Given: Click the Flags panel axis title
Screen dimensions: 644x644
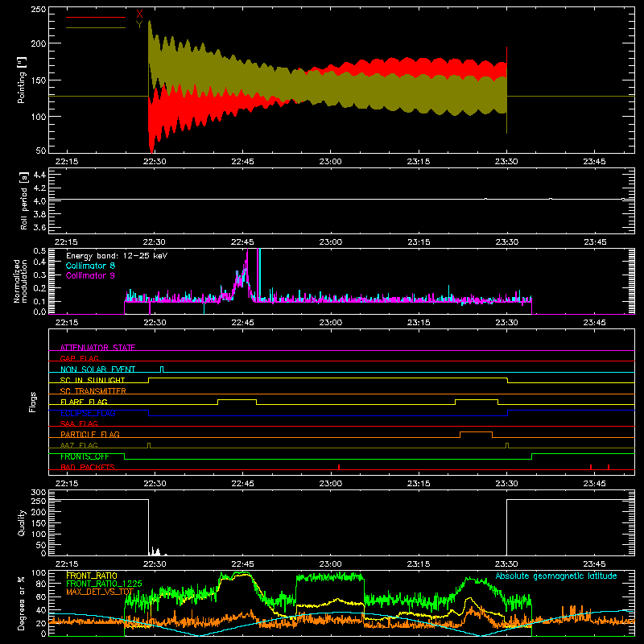Looking at the screenshot, I should (x=32, y=402).
